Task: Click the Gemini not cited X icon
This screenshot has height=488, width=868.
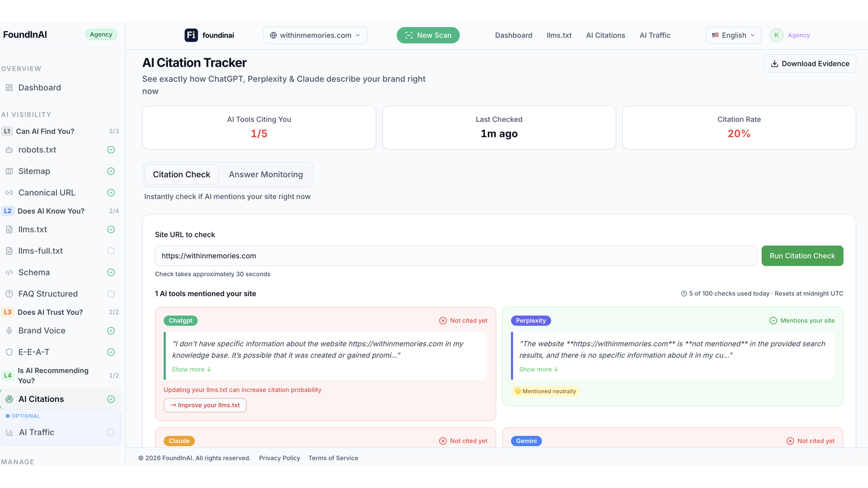Action: [790, 441]
